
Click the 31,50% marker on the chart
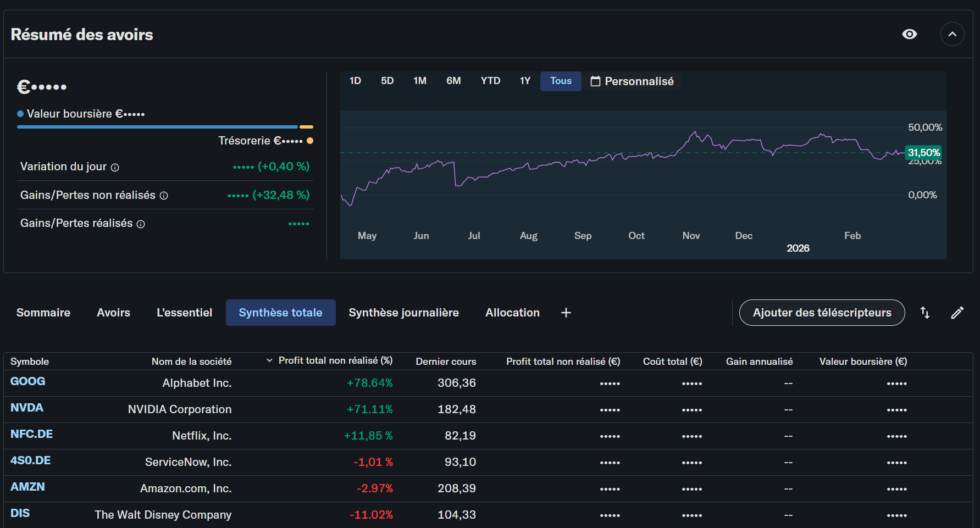(923, 153)
